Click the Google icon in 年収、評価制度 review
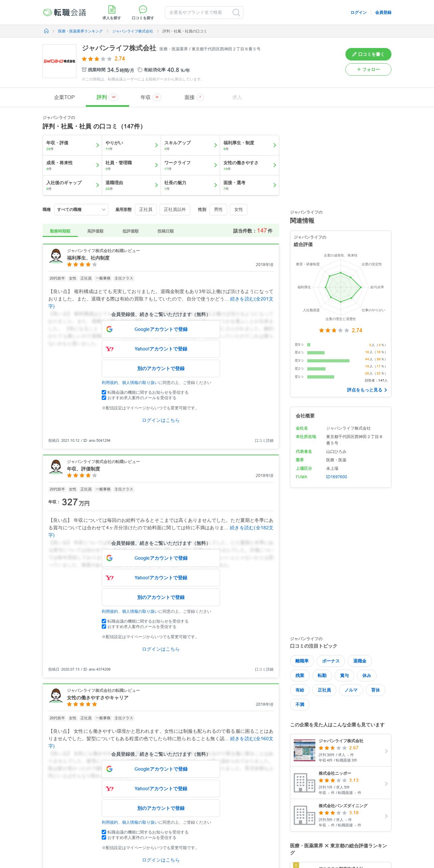 point(109,558)
